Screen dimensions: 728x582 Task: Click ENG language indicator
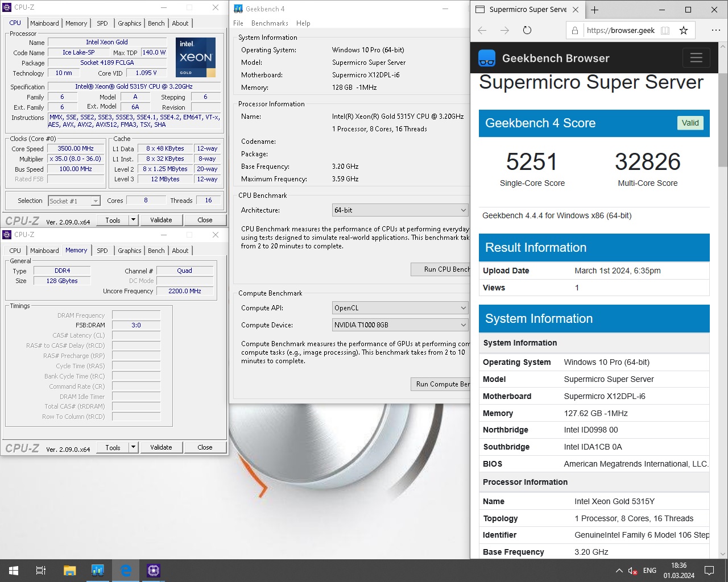coord(650,571)
